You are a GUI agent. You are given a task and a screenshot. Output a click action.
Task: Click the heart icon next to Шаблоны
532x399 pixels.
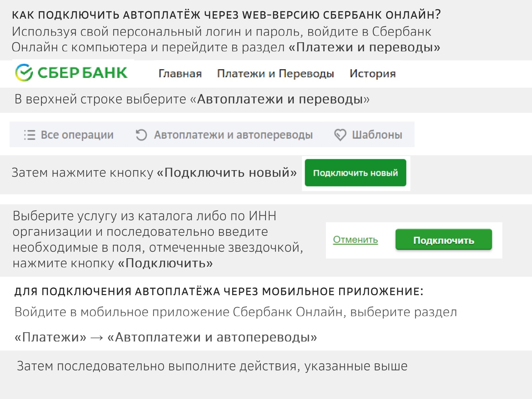[x=340, y=135]
